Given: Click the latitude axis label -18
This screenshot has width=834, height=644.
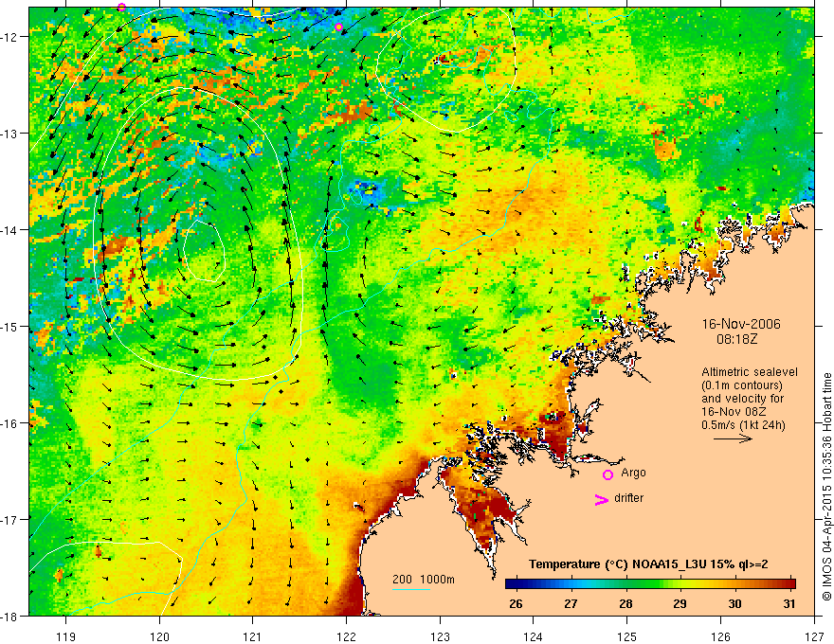Looking at the screenshot, I should coord(9,617).
